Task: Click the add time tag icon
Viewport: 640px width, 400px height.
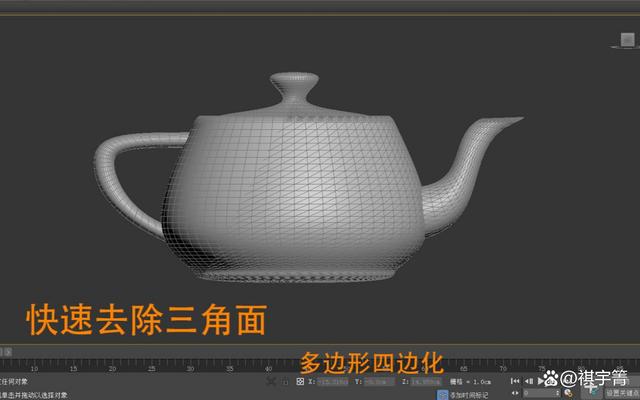Action: pyautogui.click(x=443, y=395)
